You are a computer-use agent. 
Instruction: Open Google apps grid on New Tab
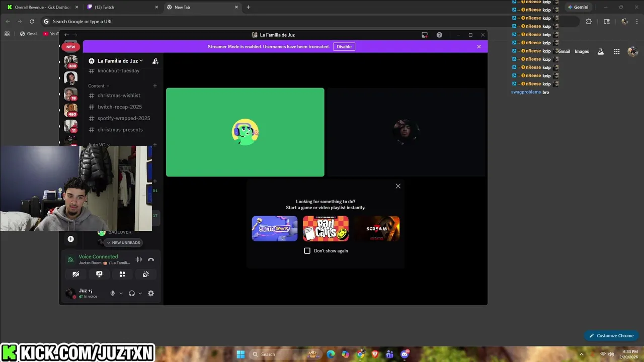(x=616, y=51)
